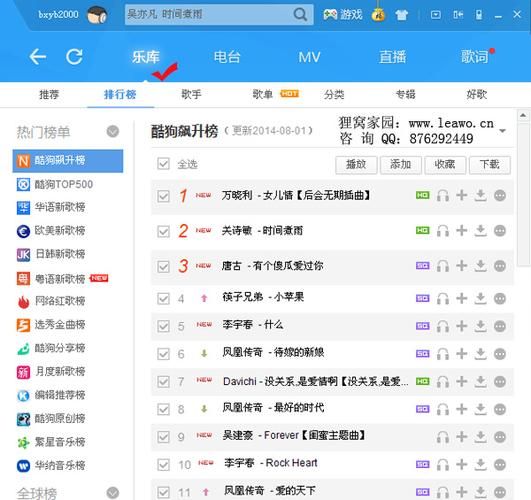The width and height of the screenshot is (531, 500).
Task: Switch to the MV tab
Action: coord(309,57)
